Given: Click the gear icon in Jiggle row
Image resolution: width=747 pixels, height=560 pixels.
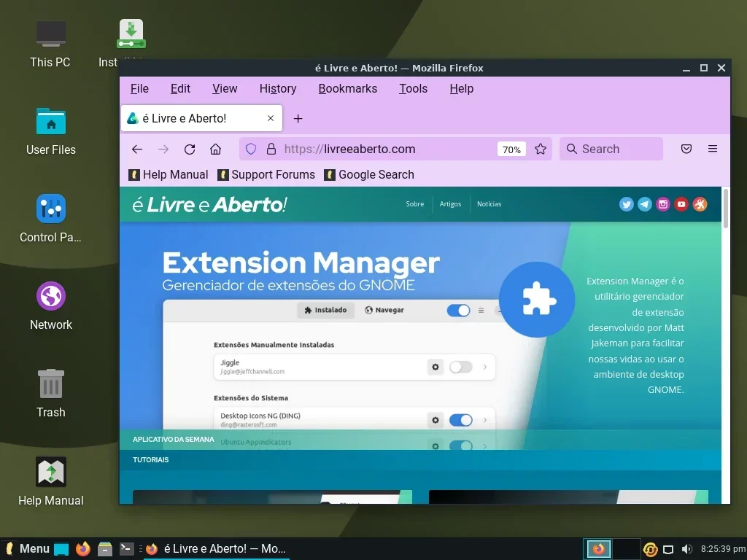Looking at the screenshot, I should [435, 367].
